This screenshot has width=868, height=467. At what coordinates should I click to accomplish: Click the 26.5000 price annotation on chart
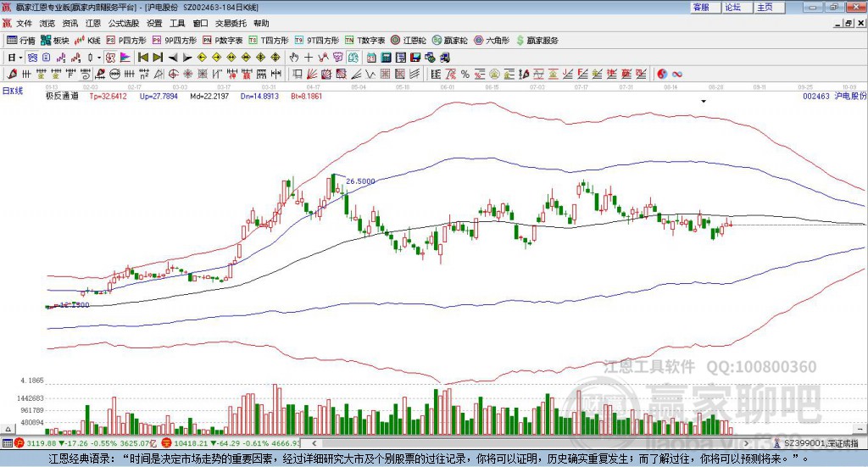[360, 181]
